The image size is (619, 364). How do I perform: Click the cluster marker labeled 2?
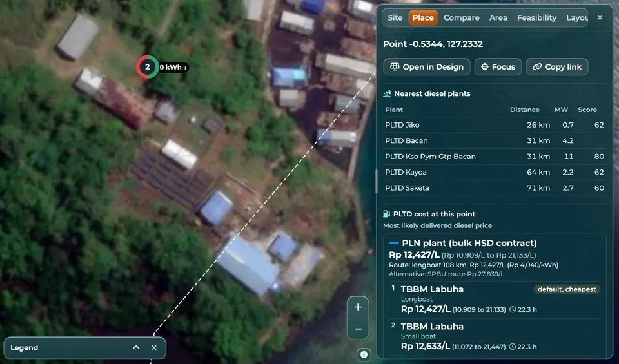pos(147,67)
